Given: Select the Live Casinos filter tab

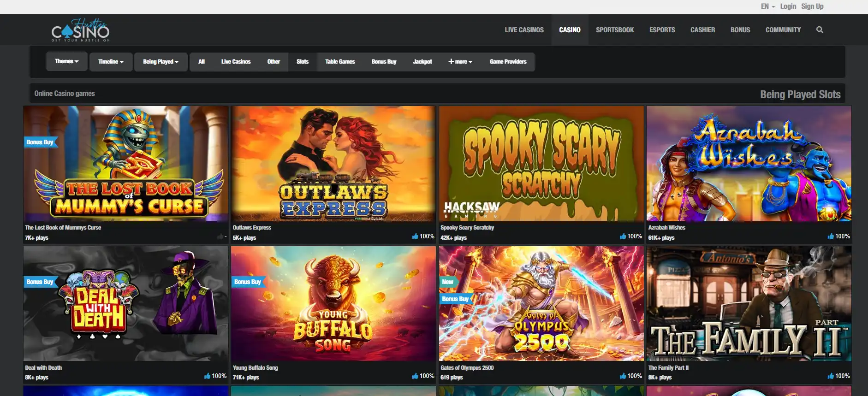Looking at the screenshot, I should tap(236, 61).
